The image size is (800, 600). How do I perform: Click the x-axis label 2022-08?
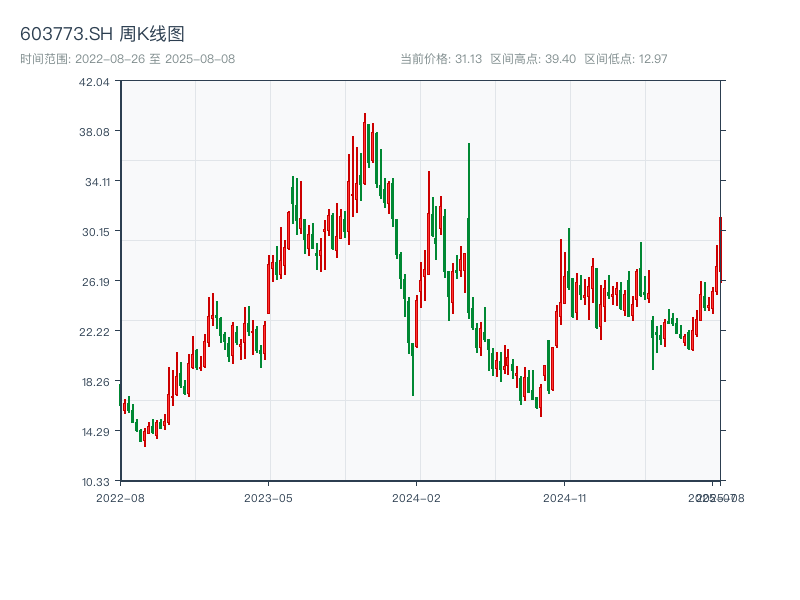click(x=120, y=498)
